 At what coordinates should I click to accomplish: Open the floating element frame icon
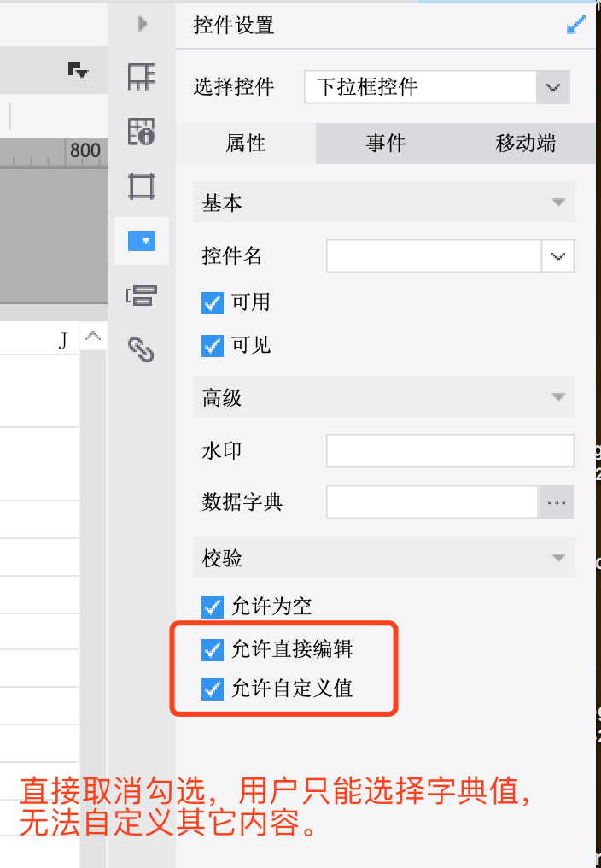pyautogui.click(x=142, y=186)
